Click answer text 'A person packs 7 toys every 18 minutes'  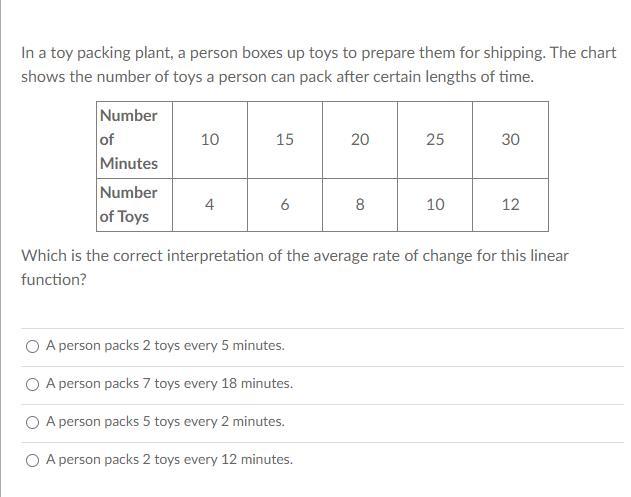click(169, 384)
